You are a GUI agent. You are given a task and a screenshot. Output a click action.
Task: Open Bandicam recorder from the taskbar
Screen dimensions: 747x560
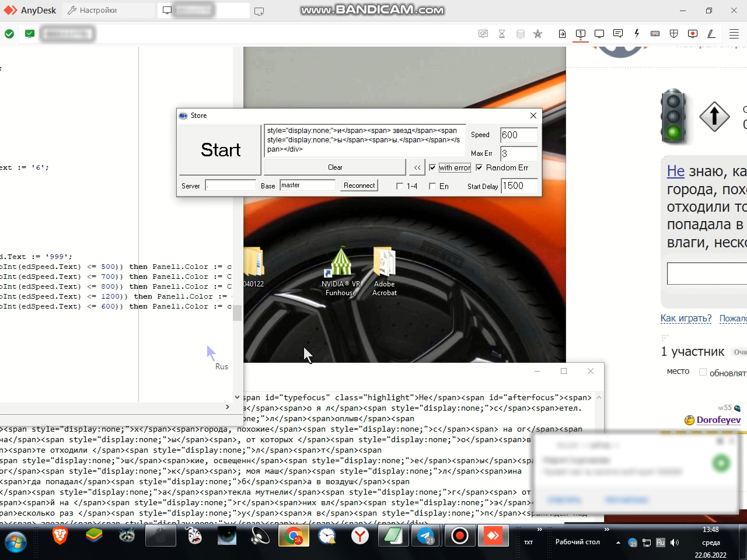[x=460, y=536]
